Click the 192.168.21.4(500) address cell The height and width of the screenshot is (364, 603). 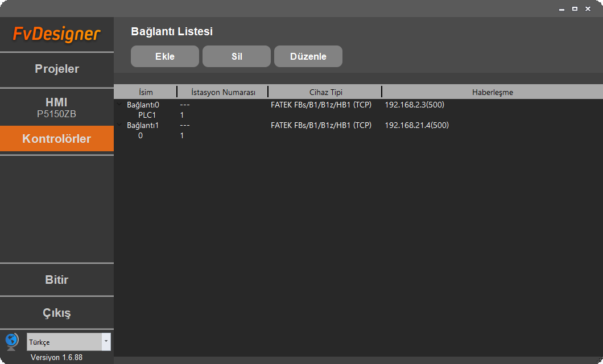[x=416, y=125]
